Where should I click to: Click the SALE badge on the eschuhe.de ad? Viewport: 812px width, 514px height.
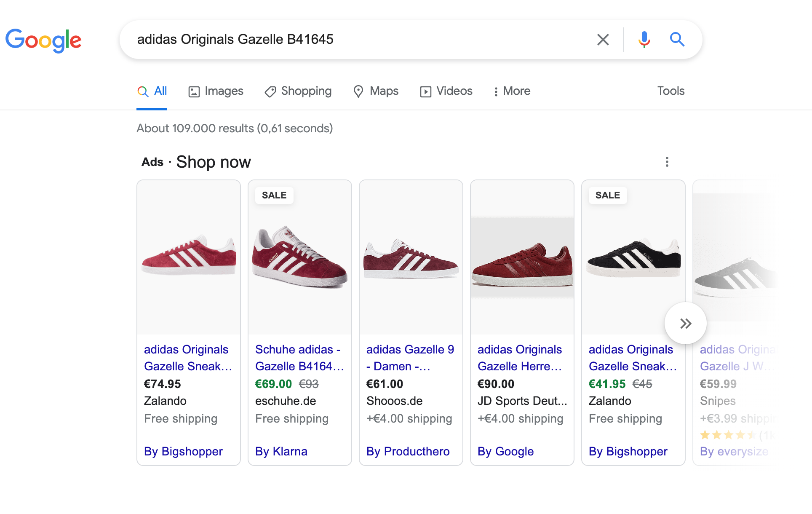pos(274,195)
